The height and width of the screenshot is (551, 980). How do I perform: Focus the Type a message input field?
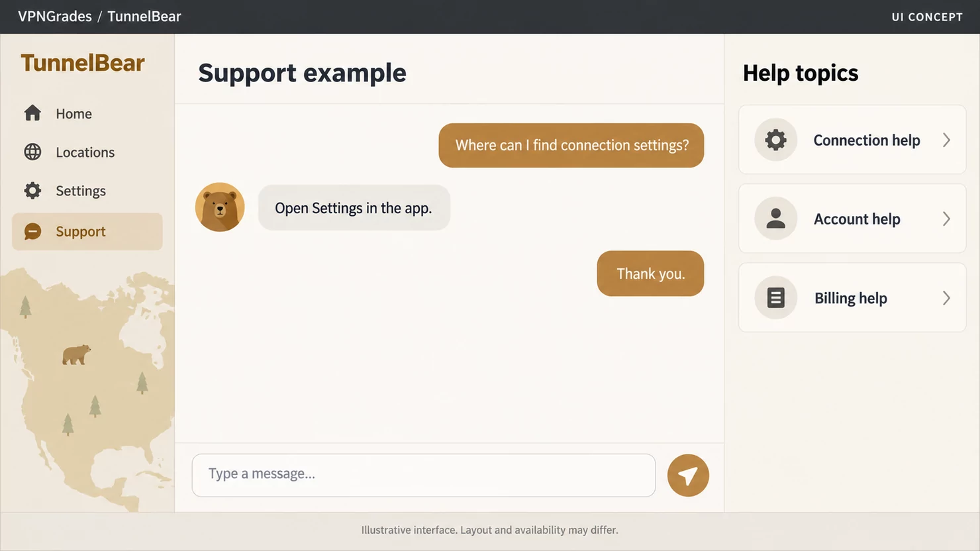point(424,476)
